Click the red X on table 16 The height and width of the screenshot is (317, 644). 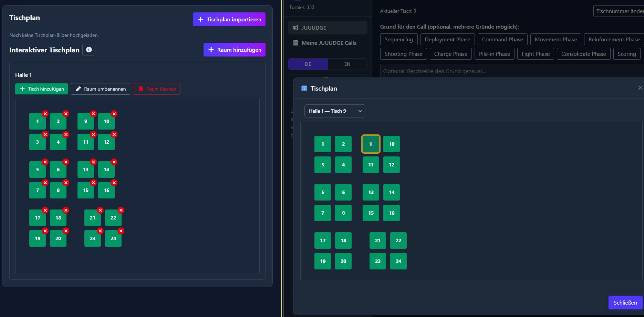[114, 183]
